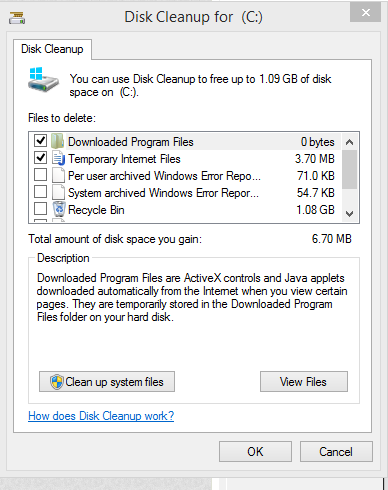
Task: Select the Recycle Bin 1.08 GB list row
Action: tap(185, 210)
